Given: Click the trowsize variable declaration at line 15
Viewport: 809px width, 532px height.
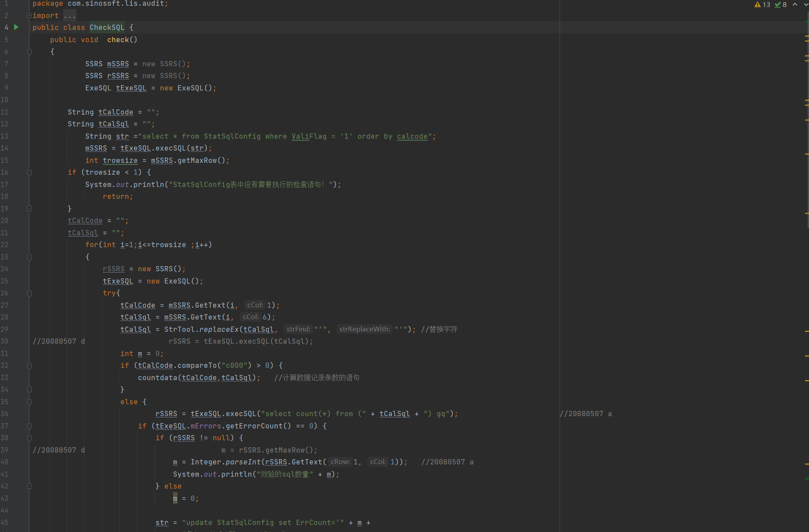Looking at the screenshot, I should [120, 161].
